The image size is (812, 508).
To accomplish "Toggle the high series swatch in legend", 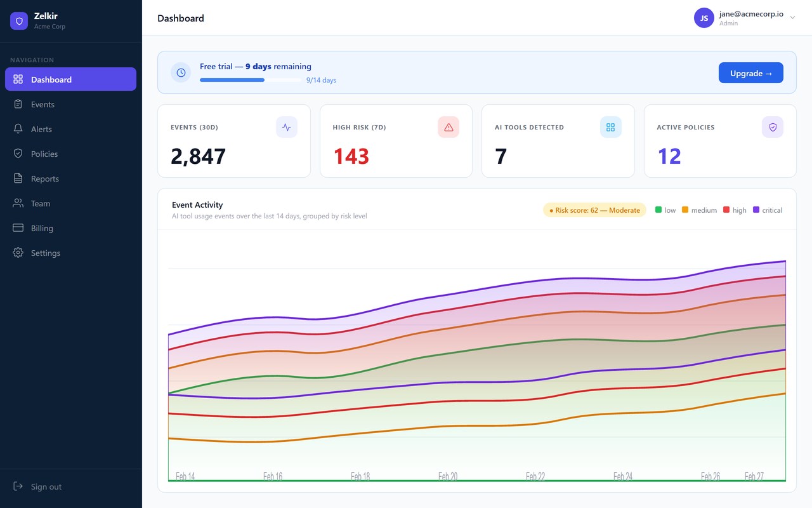I will coord(727,210).
